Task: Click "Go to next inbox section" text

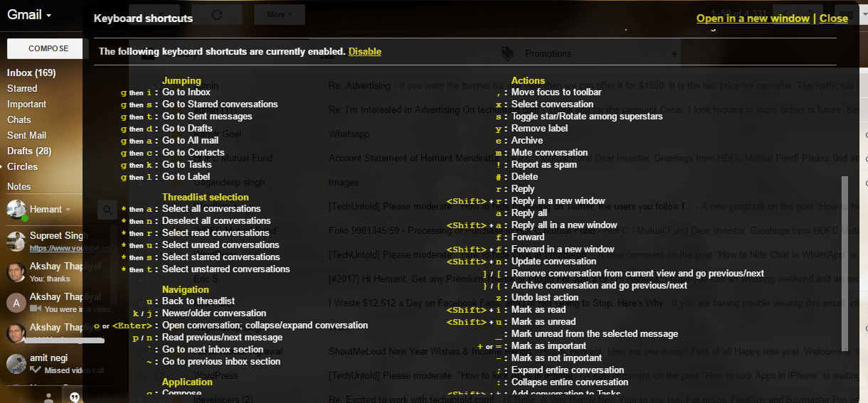Action: (x=213, y=349)
